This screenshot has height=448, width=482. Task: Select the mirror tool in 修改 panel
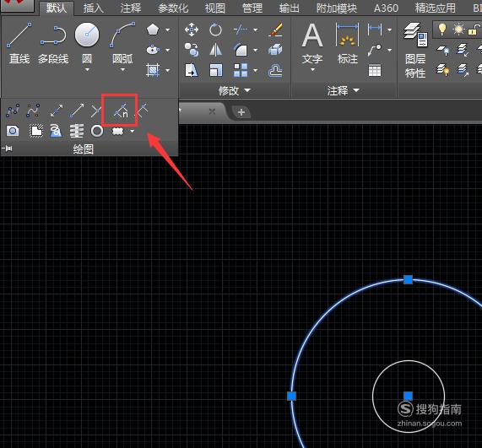(215, 50)
